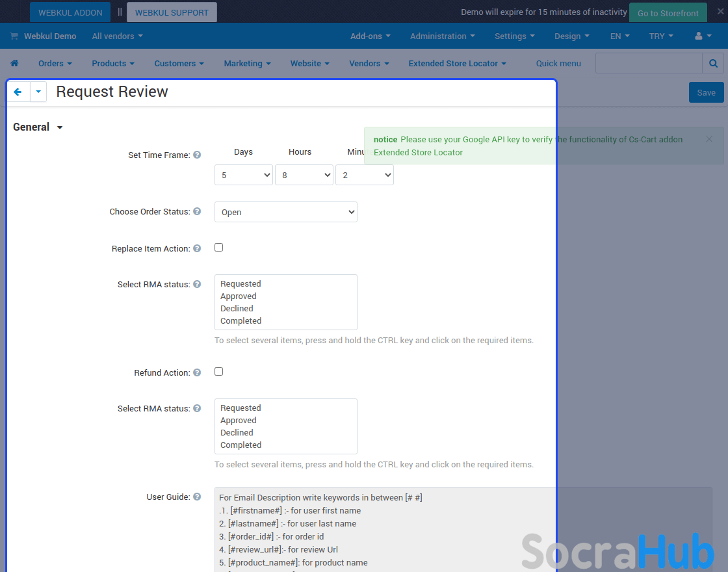The width and height of the screenshot is (728, 572).
Task: Click Go to Storefront button
Action: point(668,13)
